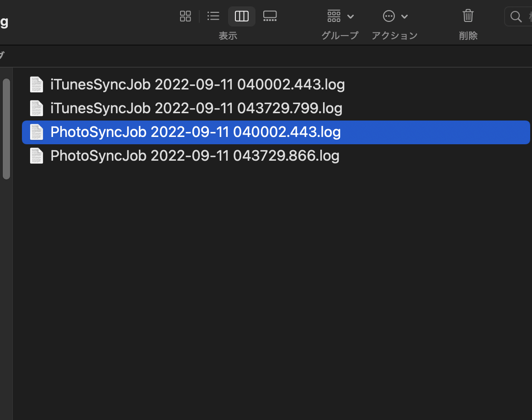This screenshot has height=420, width=532.
Task: Select iTunesSyncJob 2022-09-11 040002.443.log file
Action: [x=197, y=84]
